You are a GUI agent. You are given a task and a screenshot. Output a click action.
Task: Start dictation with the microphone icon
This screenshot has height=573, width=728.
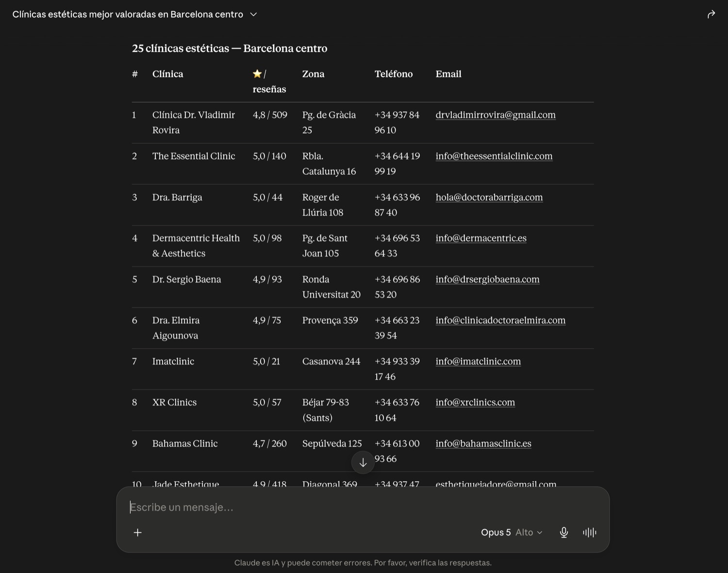point(563,533)
